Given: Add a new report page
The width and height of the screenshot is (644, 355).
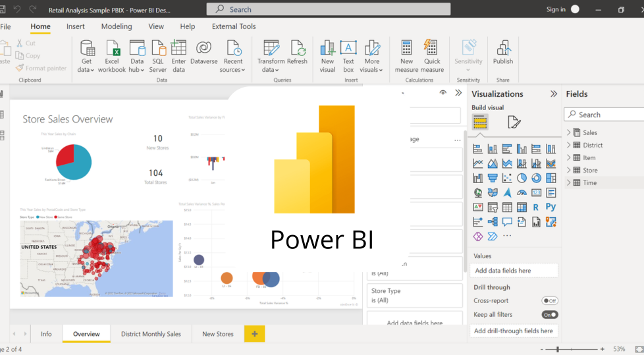Looking at the screenshot, I should coord(255,334).
